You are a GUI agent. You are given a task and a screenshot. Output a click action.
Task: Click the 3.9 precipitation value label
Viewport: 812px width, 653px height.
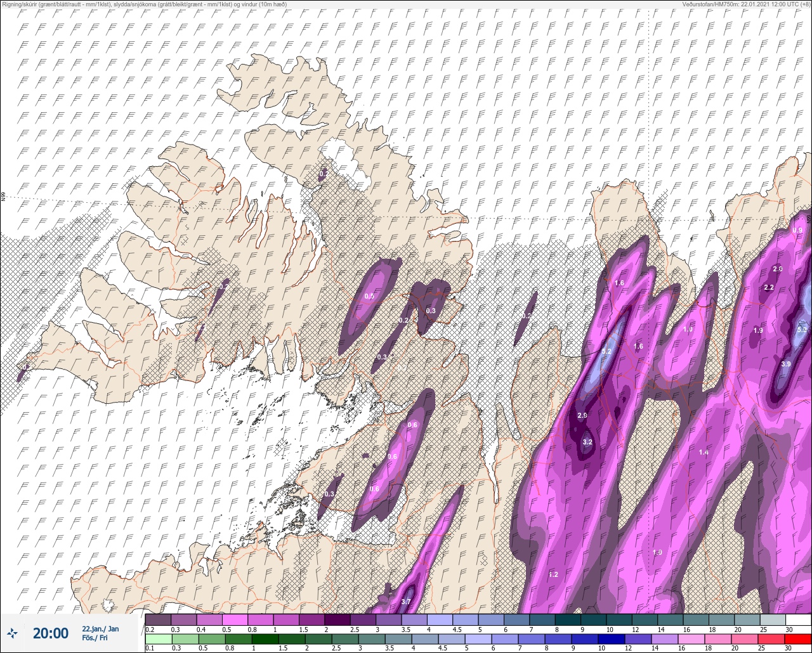pyautogui.click(x=786, y=364)
